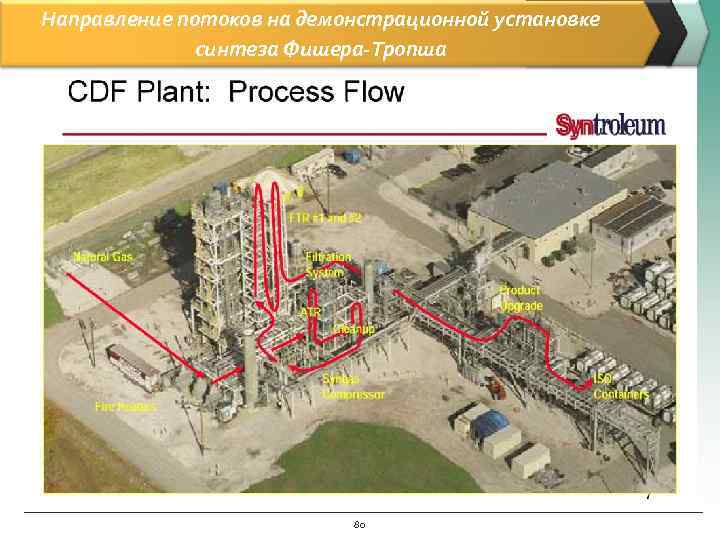720x540 pixels.
Task: Click the 'Product Upgrade' label
Action: point(521,298)
